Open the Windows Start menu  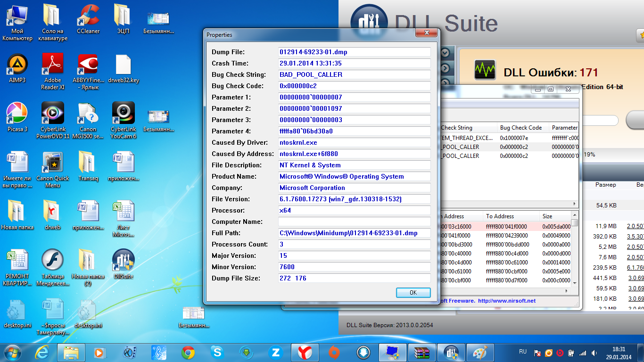pos(13,352)
